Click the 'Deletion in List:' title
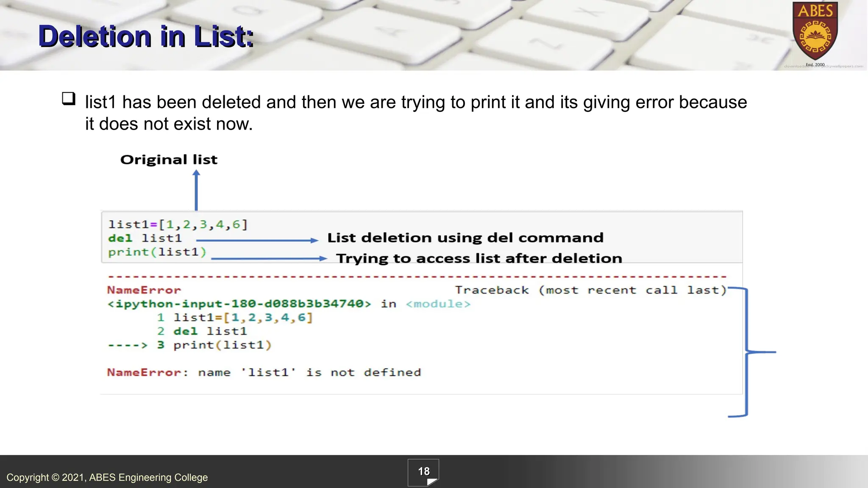 point(146,36)
